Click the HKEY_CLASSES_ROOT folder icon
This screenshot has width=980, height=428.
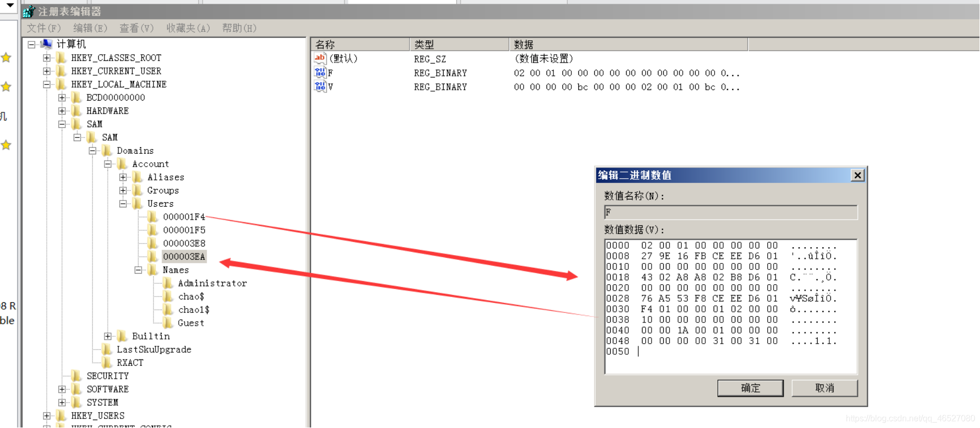[x=61, y=57]
